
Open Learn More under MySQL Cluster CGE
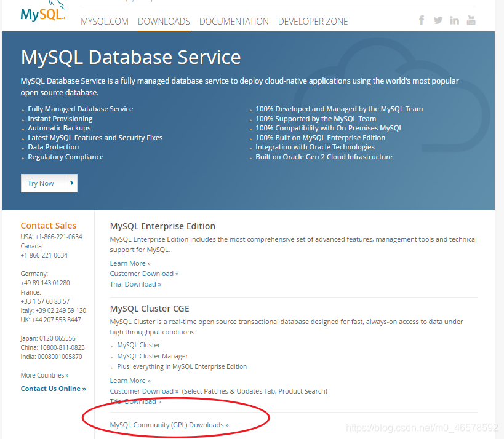click(x=130, y=381)
